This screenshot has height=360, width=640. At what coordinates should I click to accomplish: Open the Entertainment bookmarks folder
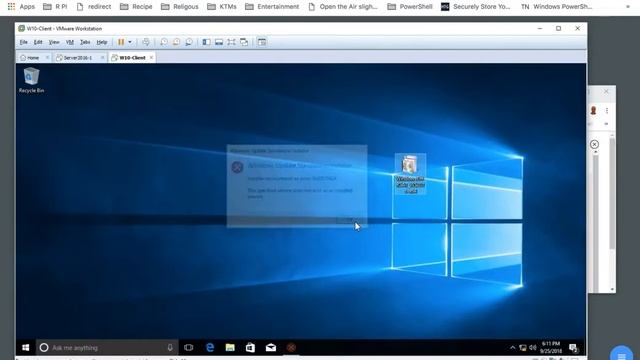272,7
